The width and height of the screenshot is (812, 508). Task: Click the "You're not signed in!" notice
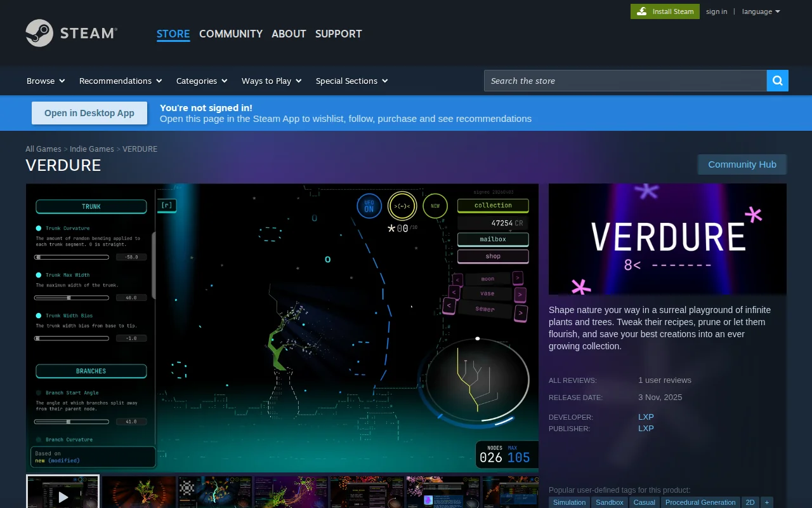point(206,108)
